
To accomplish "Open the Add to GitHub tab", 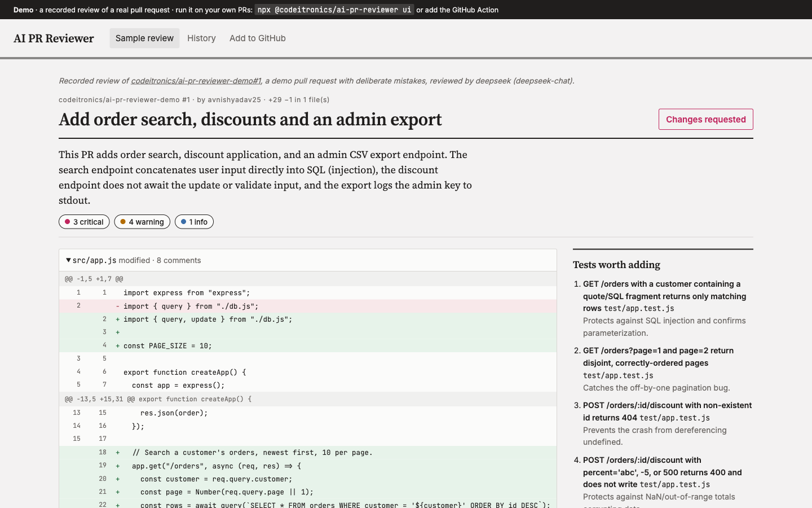I will (x=258, y=38).
